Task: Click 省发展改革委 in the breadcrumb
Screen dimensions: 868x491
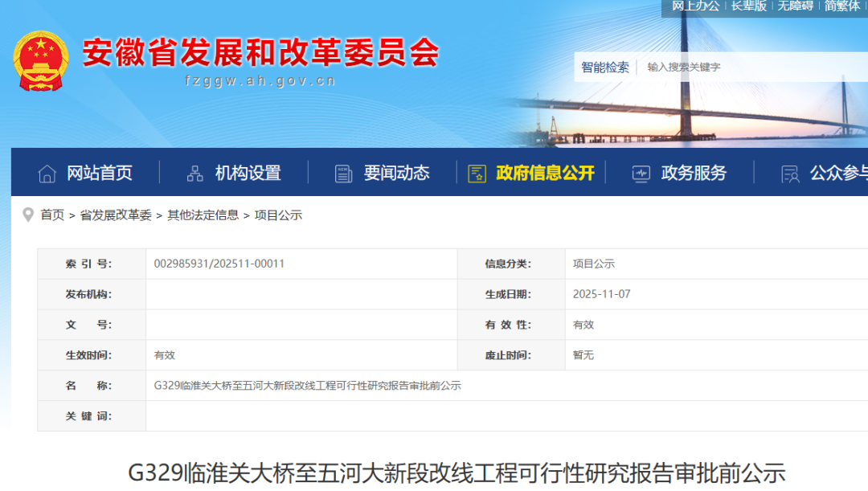Action: point(116,215)
